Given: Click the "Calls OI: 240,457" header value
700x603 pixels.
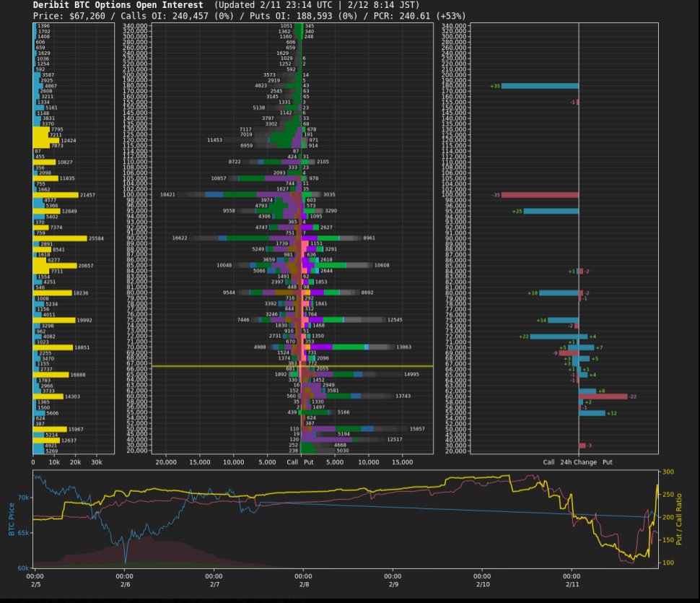Looking at the screenshot, I should tap(165, 16).
